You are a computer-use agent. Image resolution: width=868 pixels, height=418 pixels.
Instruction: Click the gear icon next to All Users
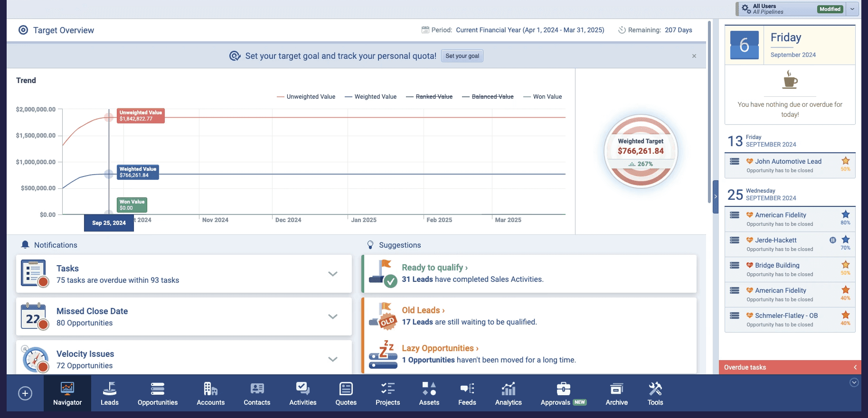(746, 9)
